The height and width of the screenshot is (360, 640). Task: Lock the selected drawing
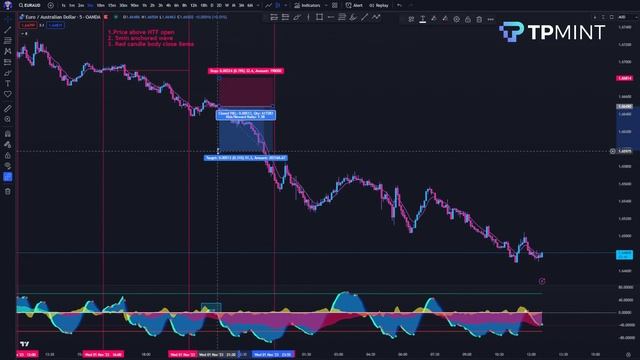(468, 19)
